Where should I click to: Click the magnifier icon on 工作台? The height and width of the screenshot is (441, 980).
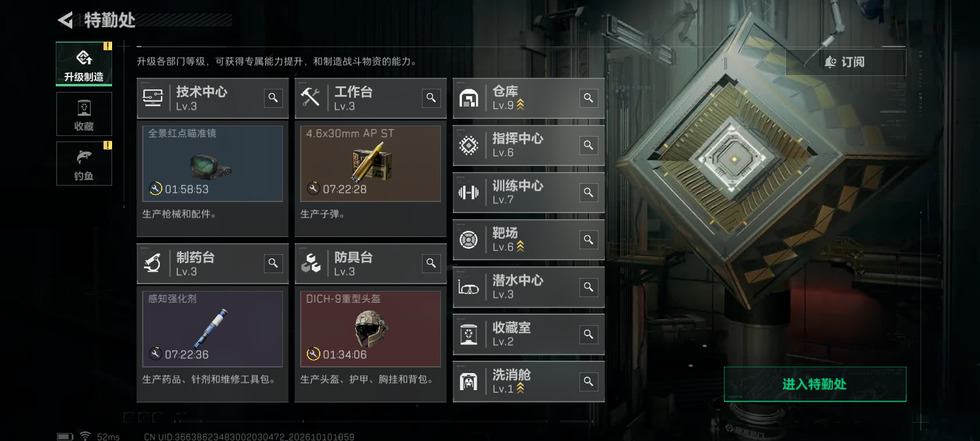point(431,98)
